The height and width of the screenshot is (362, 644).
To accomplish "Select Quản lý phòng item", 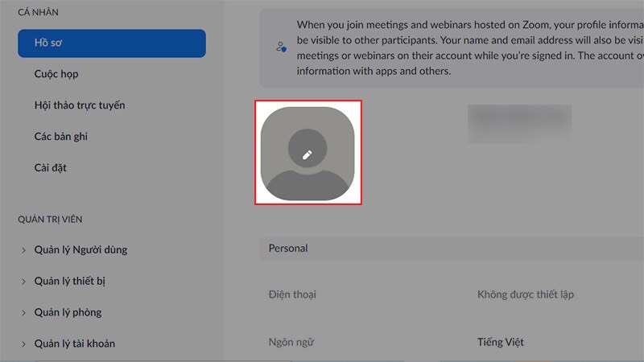I will coord(68,312).
